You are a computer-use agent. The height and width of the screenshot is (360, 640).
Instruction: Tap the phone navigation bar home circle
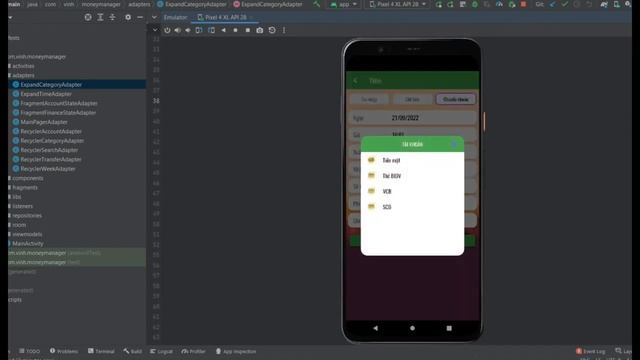point(412,328)
